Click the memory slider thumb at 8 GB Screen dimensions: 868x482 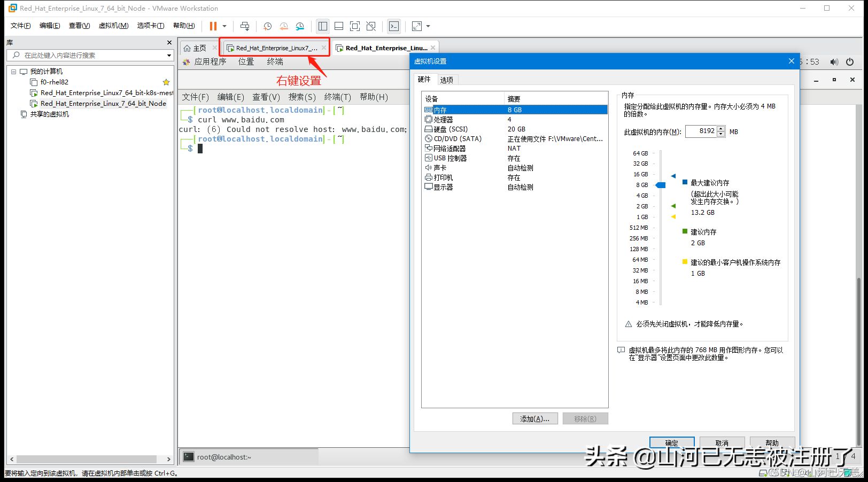pyautogui.click(x=661, y=185)
